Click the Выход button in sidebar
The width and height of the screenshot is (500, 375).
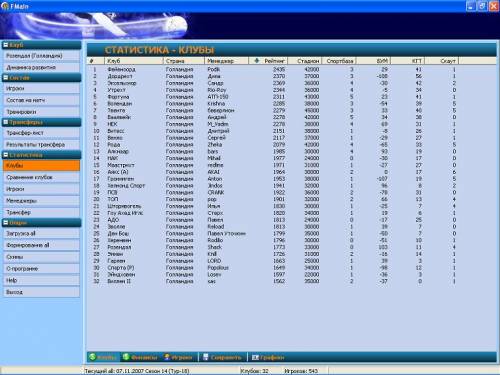(x=41, y=292)
